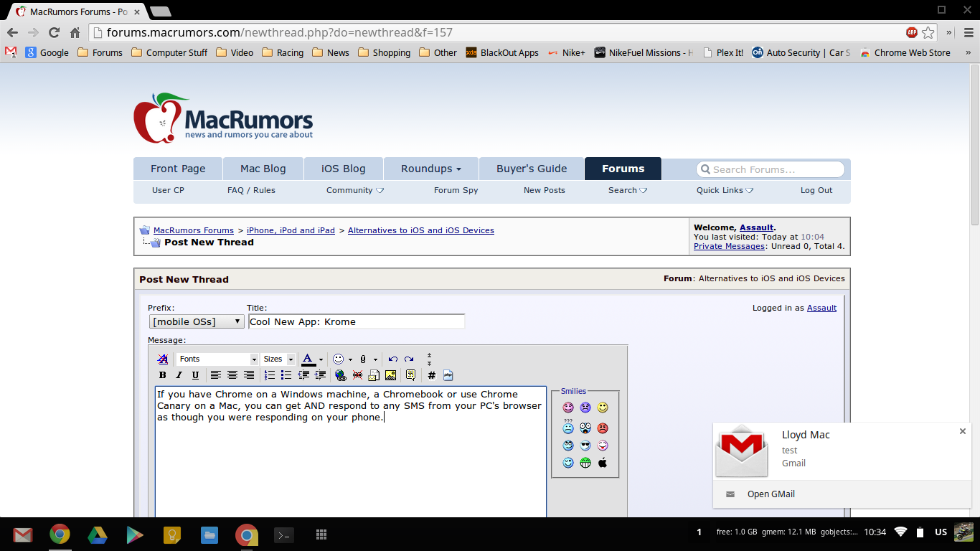Bookmark this page with the star icon

(x=928, y=32)
